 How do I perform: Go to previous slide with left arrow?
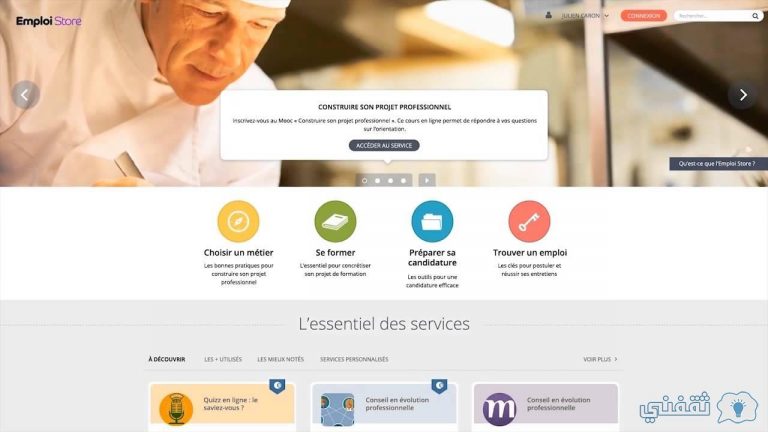tap(25, 95)
